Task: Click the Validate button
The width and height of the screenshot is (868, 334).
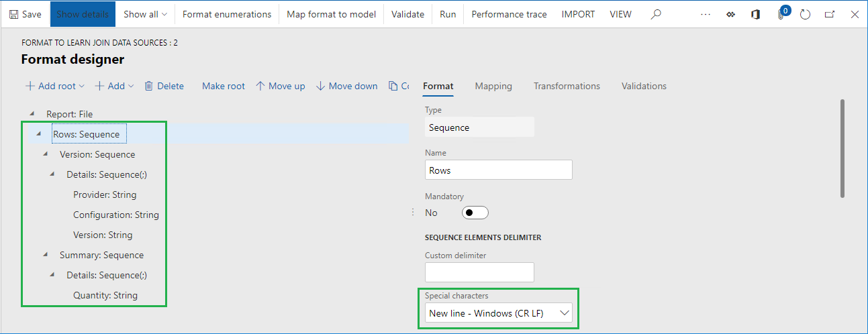Action: point(407,14)
